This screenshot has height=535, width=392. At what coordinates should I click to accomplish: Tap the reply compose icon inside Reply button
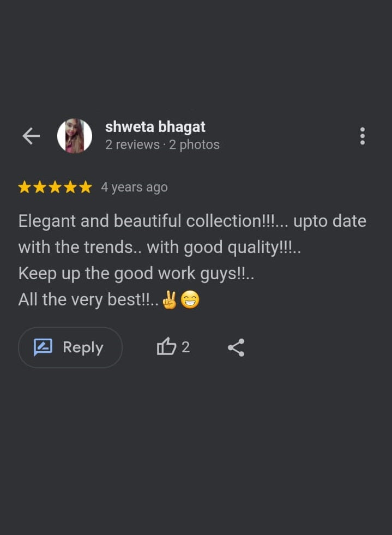coord(43,347)
